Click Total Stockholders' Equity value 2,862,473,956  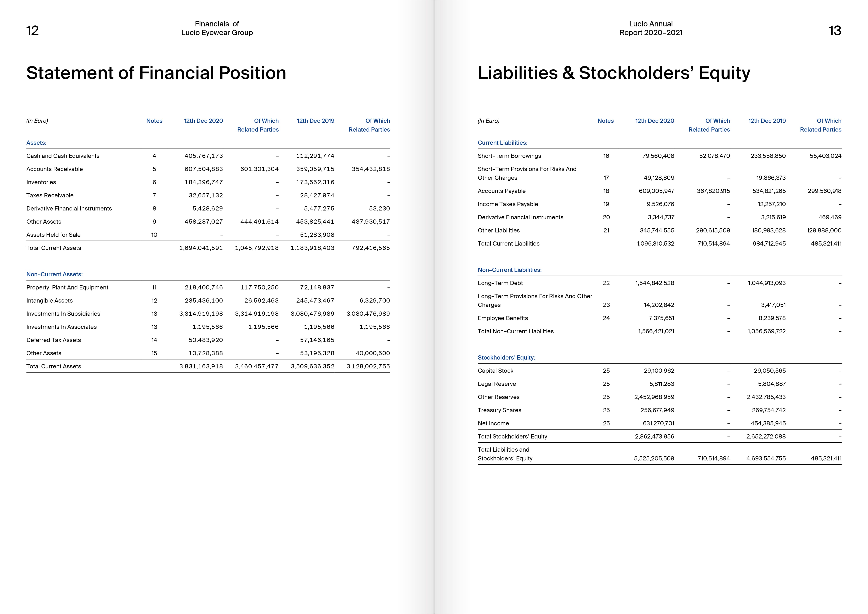(654, 436)
